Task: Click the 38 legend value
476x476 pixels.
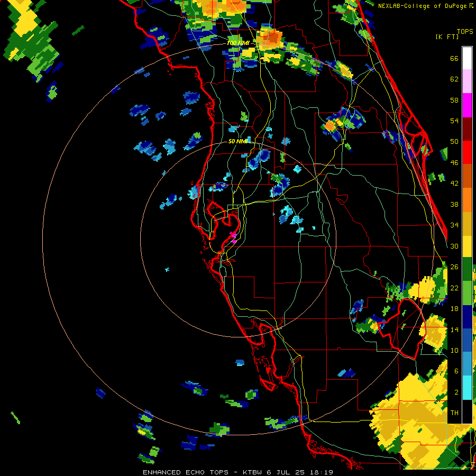Action: [x=454, y=204]
